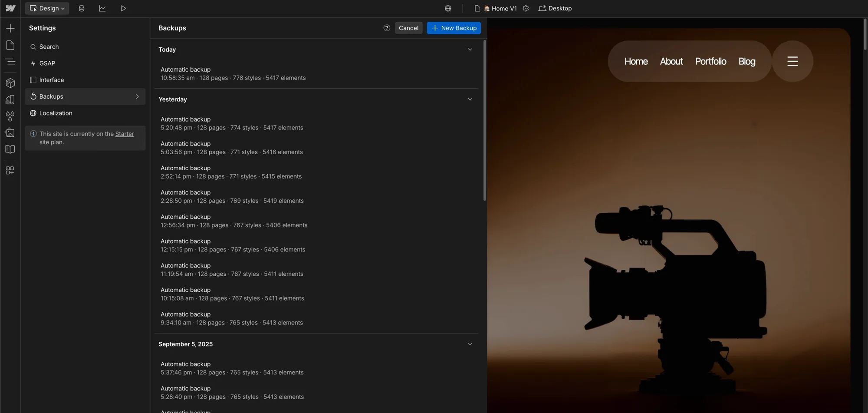868x413 pixels.
Task: Create a New Backup
Action: pos(454,28)
